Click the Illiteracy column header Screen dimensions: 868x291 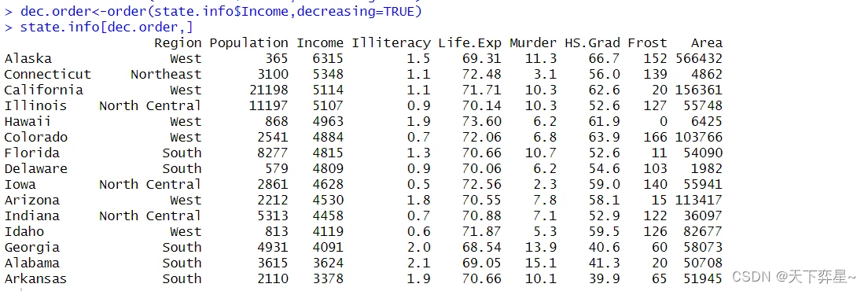392,43
